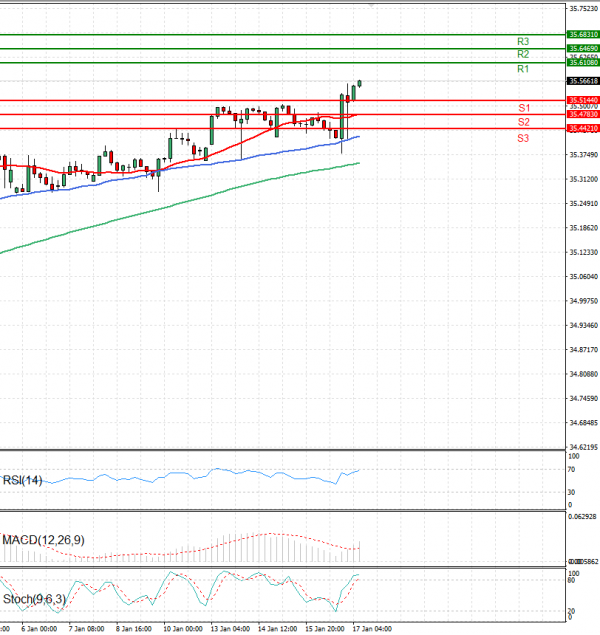600x635 pixels.
Task: Click the 35.24910 price axis value
Action: 583,203
